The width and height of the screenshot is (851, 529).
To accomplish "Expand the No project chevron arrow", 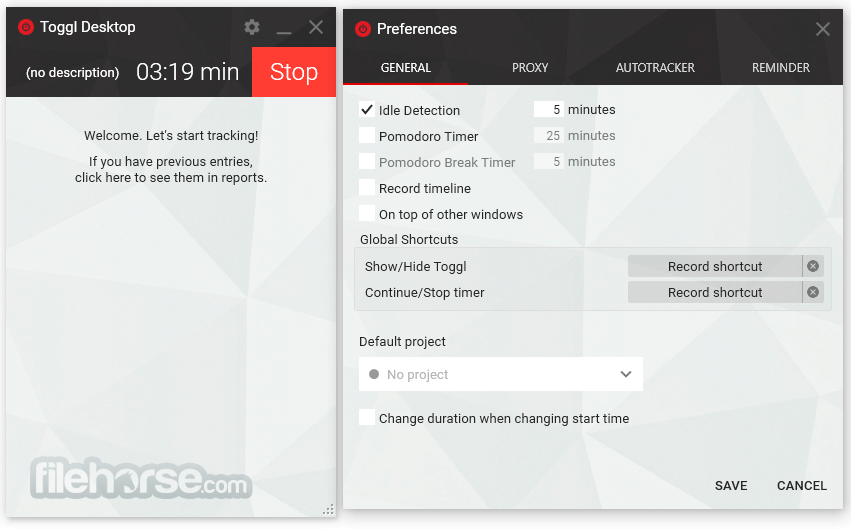I will pyautogui.click(x=626, y=374).
